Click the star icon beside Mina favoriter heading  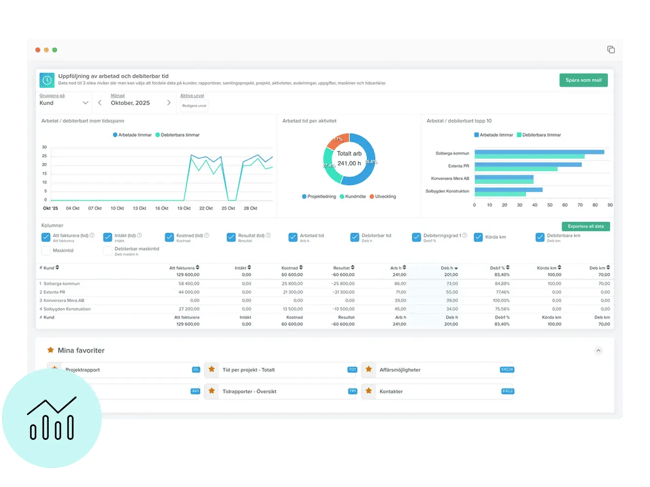tap(50, 350)
